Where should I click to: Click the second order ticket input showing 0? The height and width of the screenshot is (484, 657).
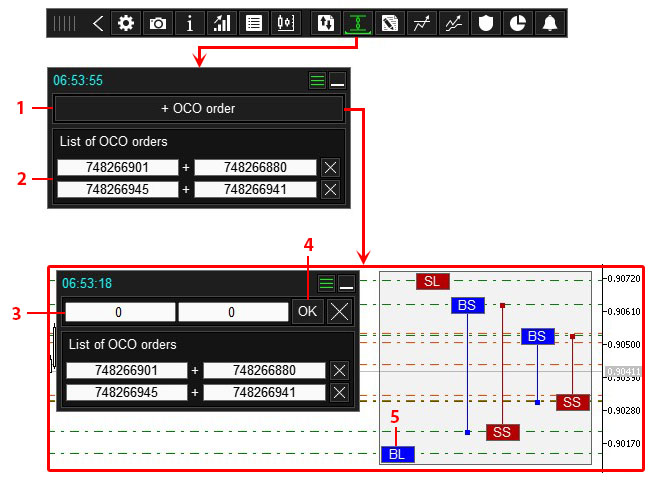233,312
